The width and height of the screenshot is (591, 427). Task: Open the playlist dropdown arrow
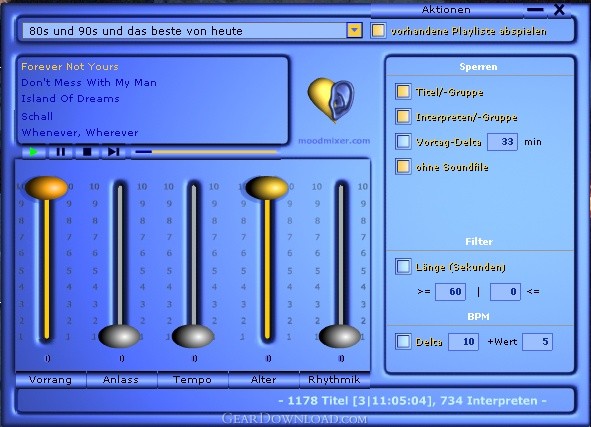click(354, 30)
